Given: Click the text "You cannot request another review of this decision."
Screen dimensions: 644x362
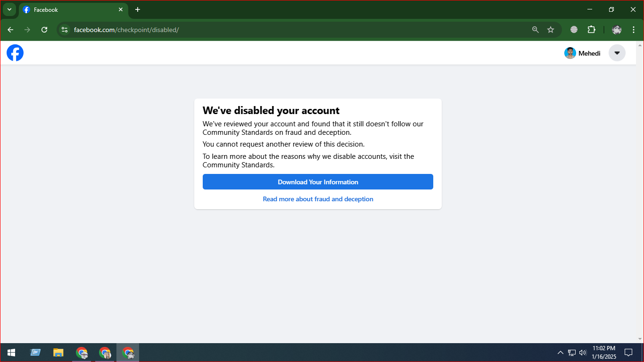Looking at the screenshot, I should point(283,144).
